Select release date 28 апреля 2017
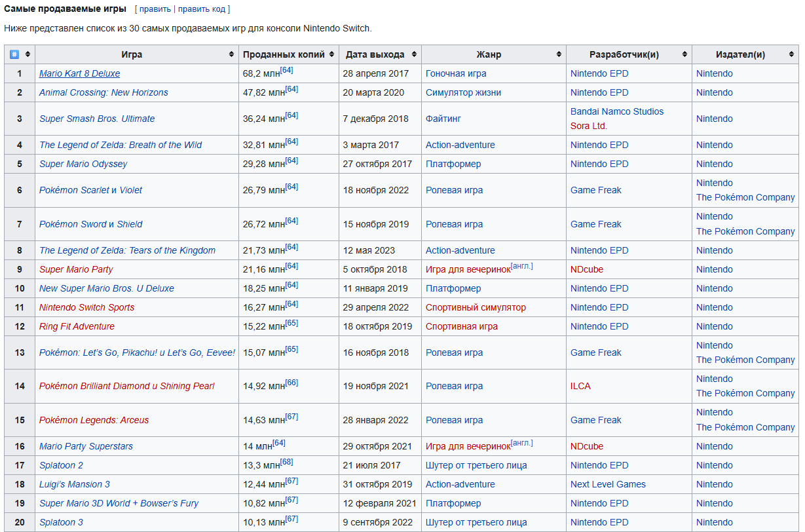The width and height of the screenshot is (805, 532). pos(376,73)
